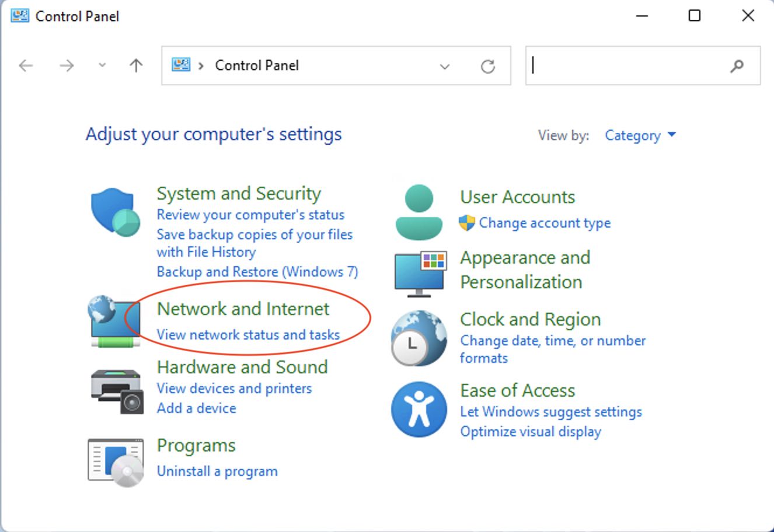Open Backup and Restore (Windows 7)
The image size is (774, 532).
point(257,272)
